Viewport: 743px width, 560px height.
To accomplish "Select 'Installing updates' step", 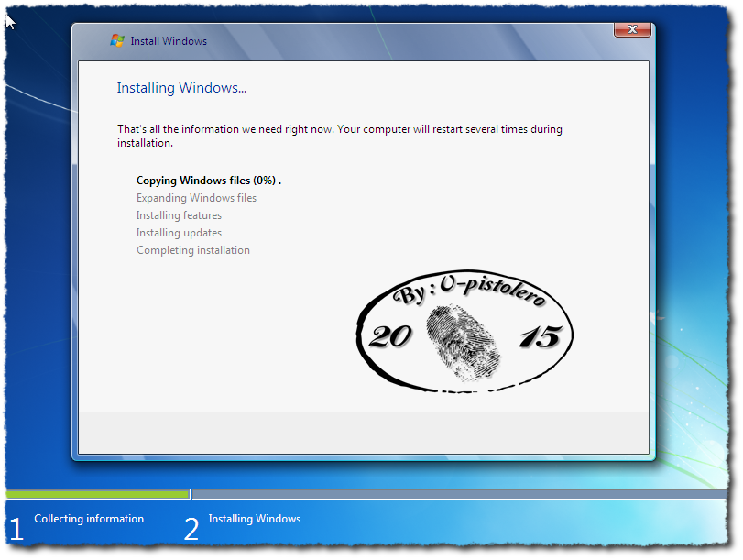I will [x=179, y=233].
